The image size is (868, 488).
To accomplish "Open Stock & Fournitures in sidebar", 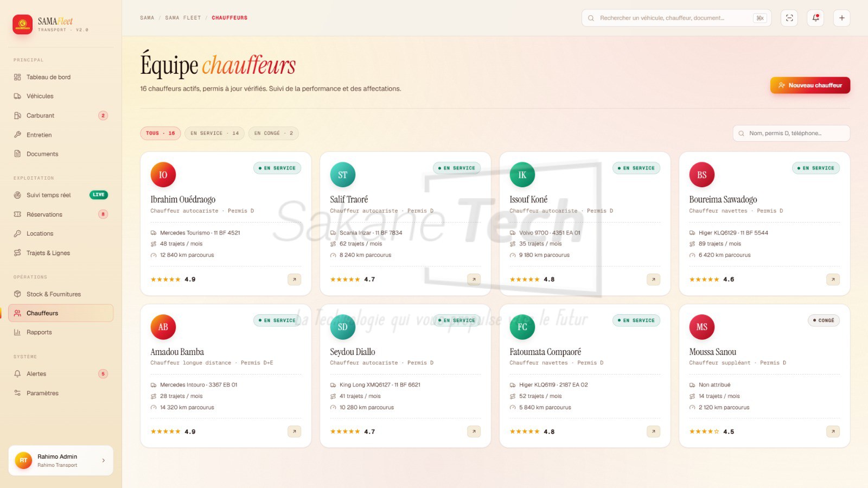I will click(x=61, y=294).
